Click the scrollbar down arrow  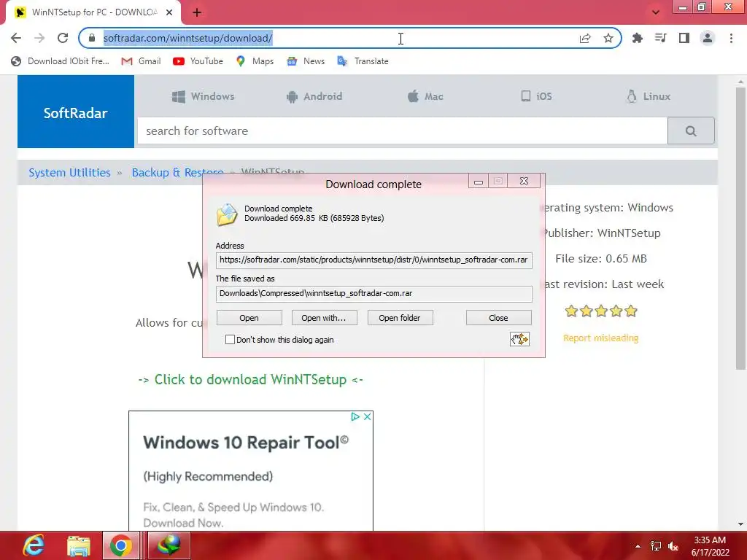pos(740,524)
